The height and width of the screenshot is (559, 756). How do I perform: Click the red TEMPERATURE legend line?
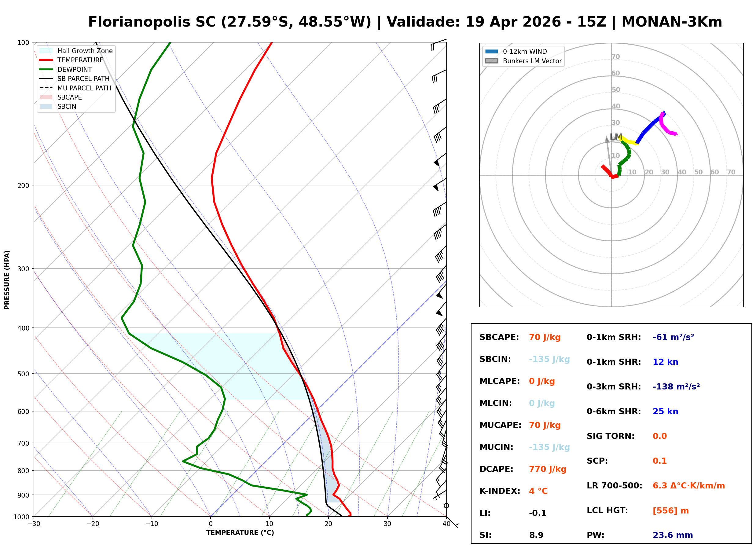pyautogui.click(x=46, y=60)
